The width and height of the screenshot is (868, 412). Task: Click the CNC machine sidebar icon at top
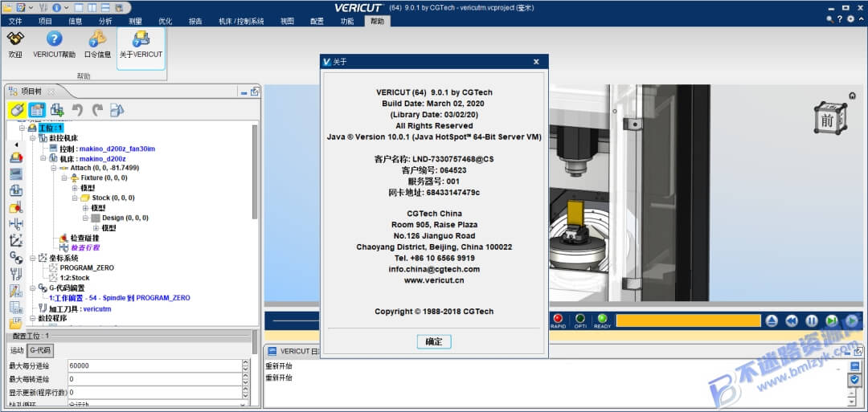[x=16, y=157]
